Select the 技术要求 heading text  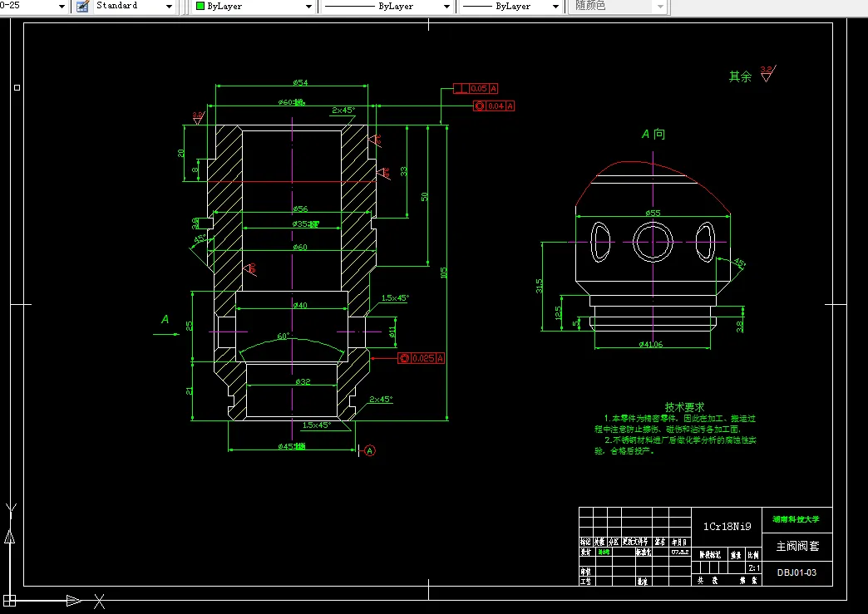pyautogui.click(x=684, y=407)
